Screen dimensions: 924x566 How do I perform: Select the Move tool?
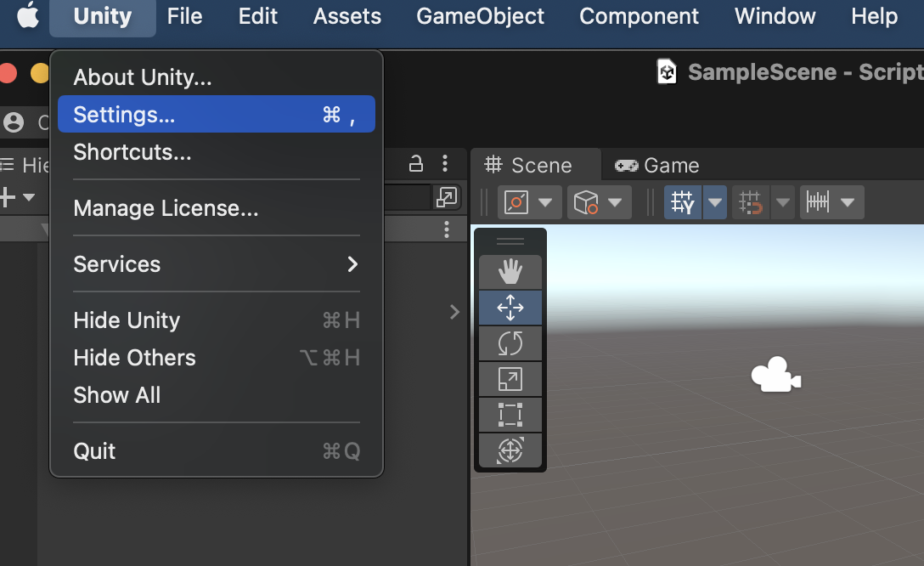pyautogui.click(x=510, y=307)
